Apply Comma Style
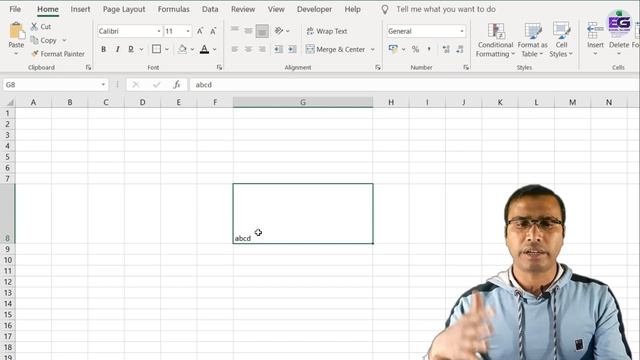Image resolution: width=640 pixels, height=360 pixels. click(429, 49)
